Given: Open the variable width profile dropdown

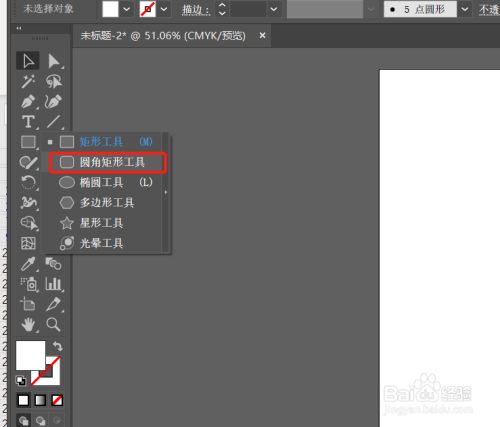Looking at the screenshot, I should point(371,9).
